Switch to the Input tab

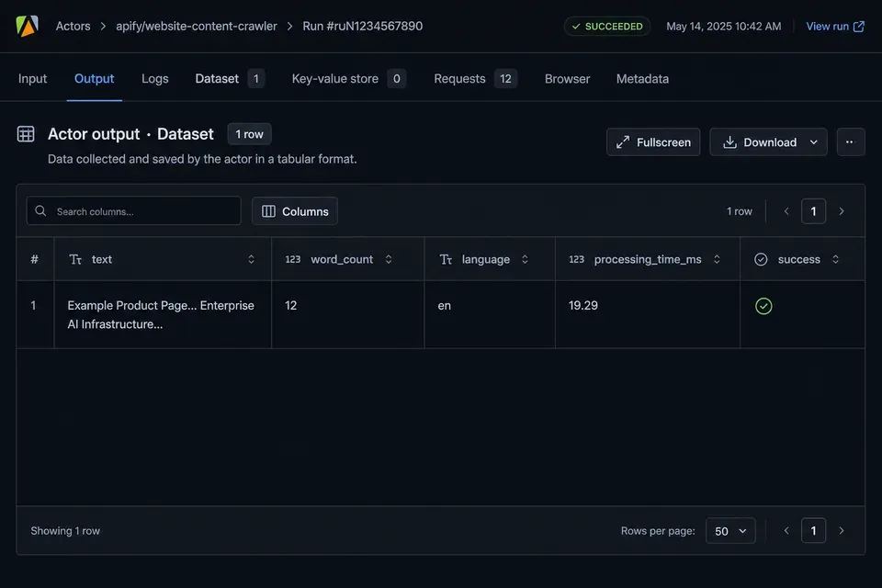tap(32, 79)
